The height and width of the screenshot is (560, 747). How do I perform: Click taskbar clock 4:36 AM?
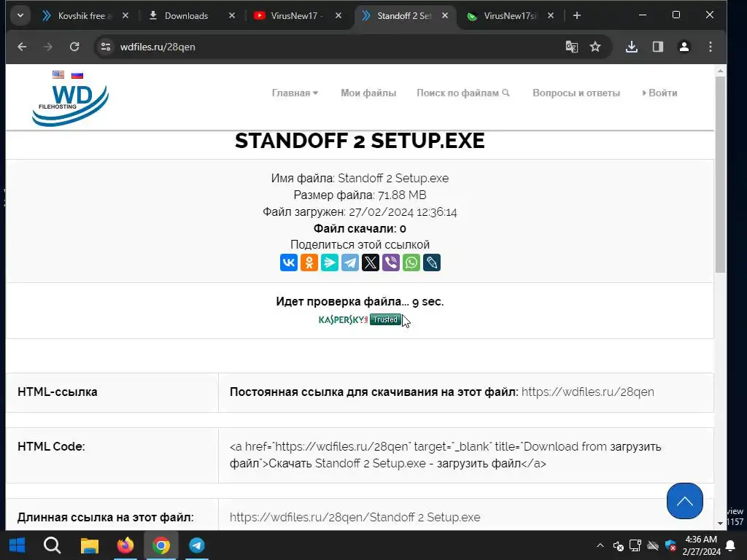(x=701, y=540)
